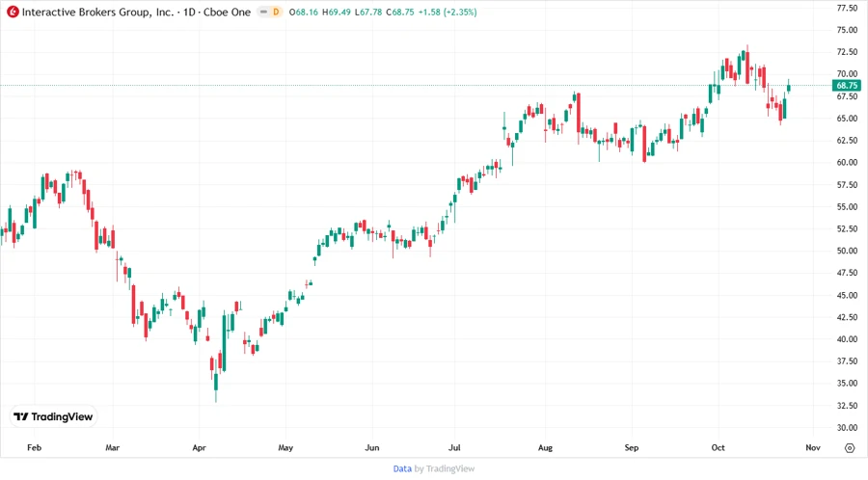Click the 35.00 price axis label
Viewport: 868px width, 480px height.
[847, 384]
